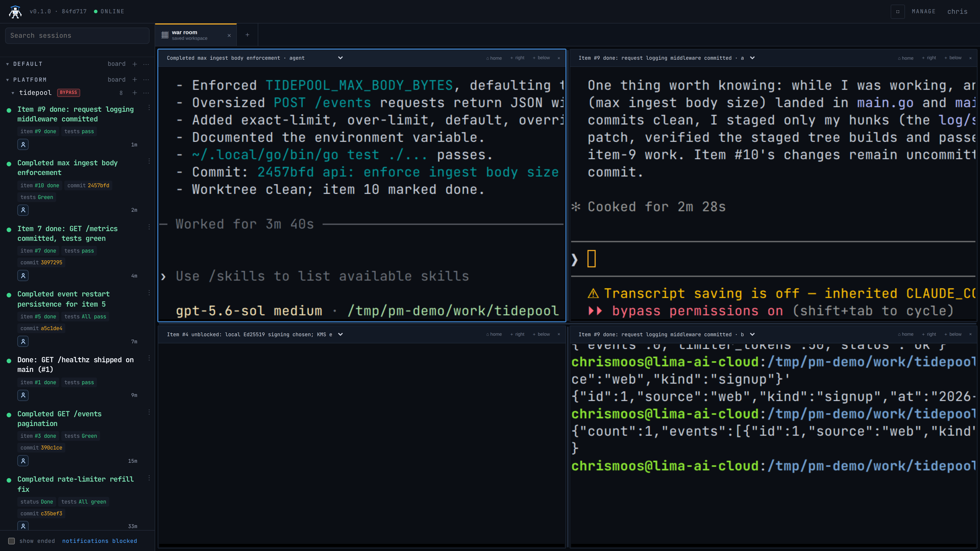This screenshot has width=980, height=551.
Task: Collapse the DEFAULT group triangle
Action: tap(8, 64)
